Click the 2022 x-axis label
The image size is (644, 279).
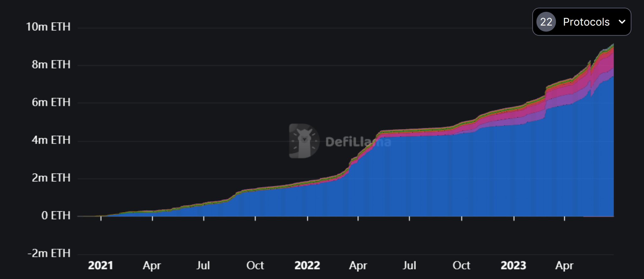[x=307, y=265]
